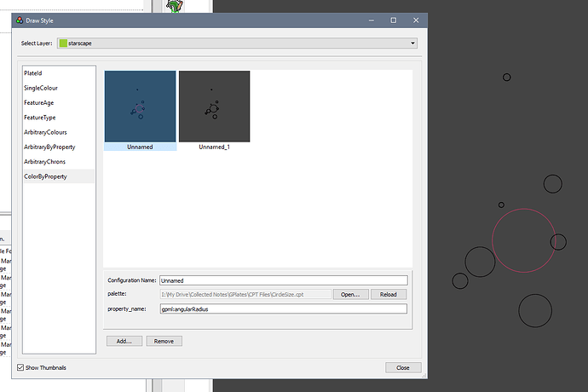Click the green starscape layer colour swatch
Screen dimensions: 588x392
pos(63,43)
